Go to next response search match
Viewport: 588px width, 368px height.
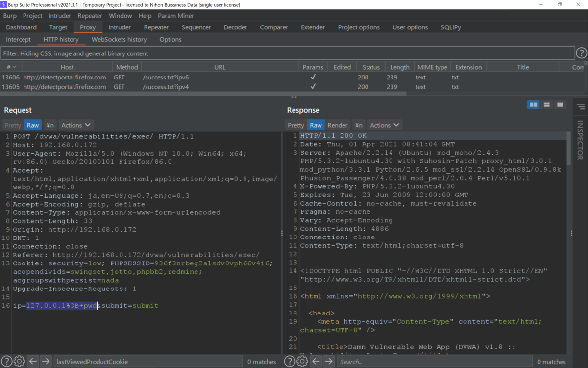coord(329,362)
